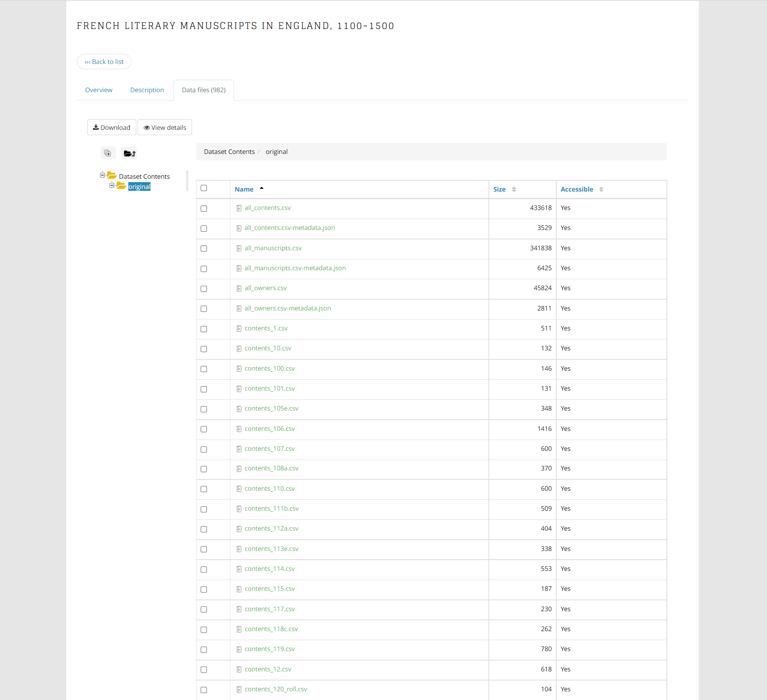
Task: Switch to the Overview tab
Action: click(x=99, y=90)
